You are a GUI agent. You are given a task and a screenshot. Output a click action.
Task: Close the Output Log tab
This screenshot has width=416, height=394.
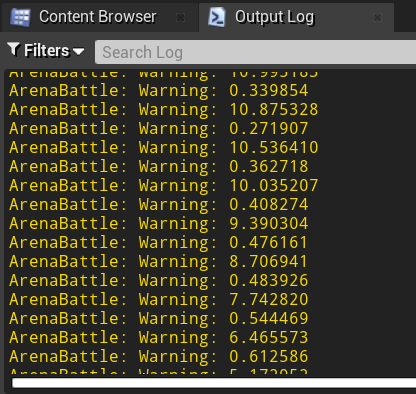377,17
